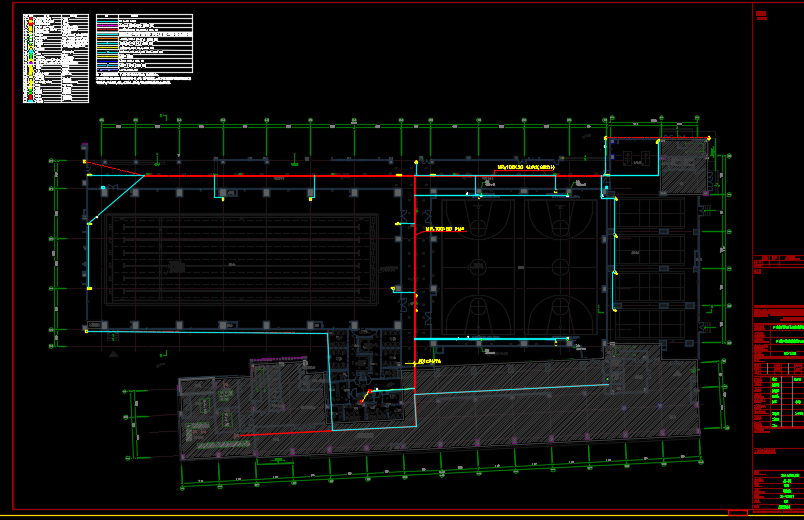Screen dimensions: 804x520
Task: Select the hatched room at top right corner
Action: pyautogui.click(x=682, y=166)
